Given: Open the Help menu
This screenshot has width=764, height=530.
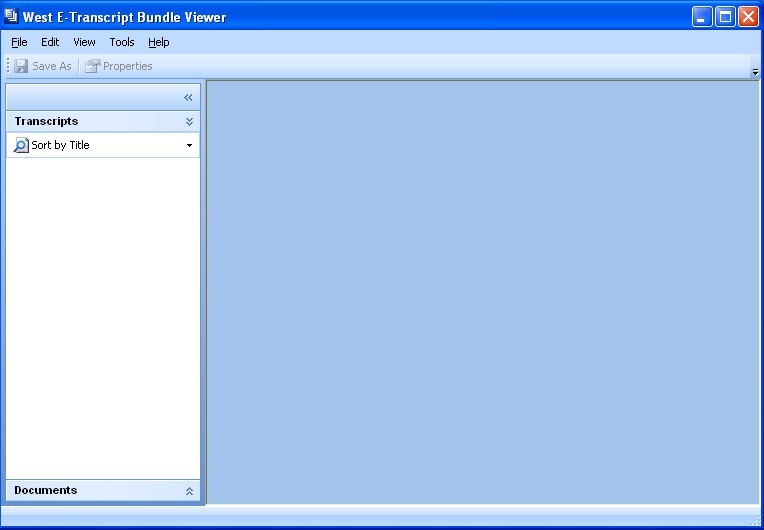Looking at the screenshot, I should (159, 42).
